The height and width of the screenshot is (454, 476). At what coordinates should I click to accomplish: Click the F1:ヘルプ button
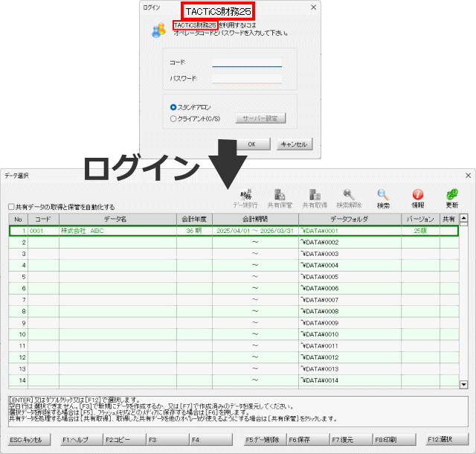[x=82, y=440]
